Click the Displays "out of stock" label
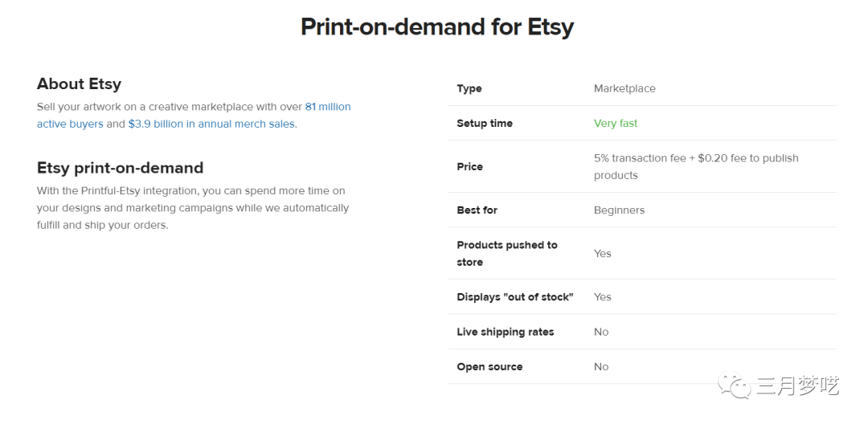Viewport: 868px width, 424px height. [515, 297]
